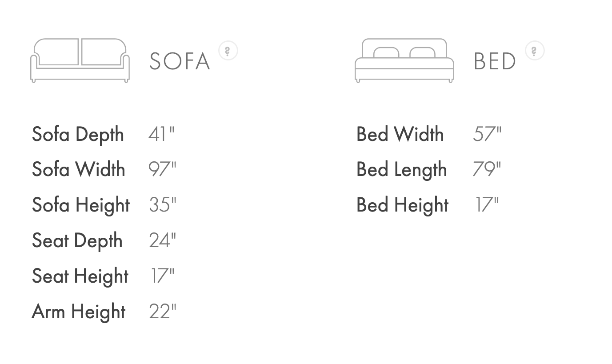Select the Bed Length label
Image resolution: width=612 pixels, height=364 pixels.
pyautogui.click(x=402, y=170)
